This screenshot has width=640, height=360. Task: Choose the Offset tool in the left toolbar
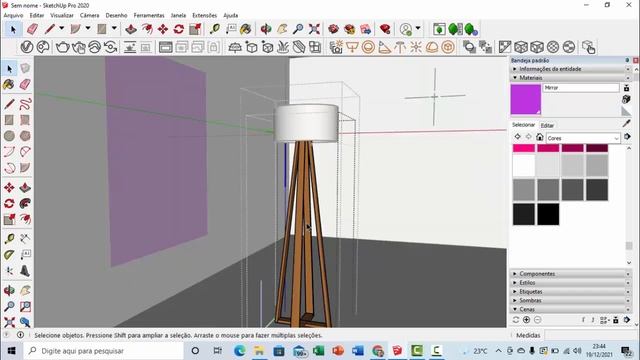pyautogui.click(x=25, y=219)
